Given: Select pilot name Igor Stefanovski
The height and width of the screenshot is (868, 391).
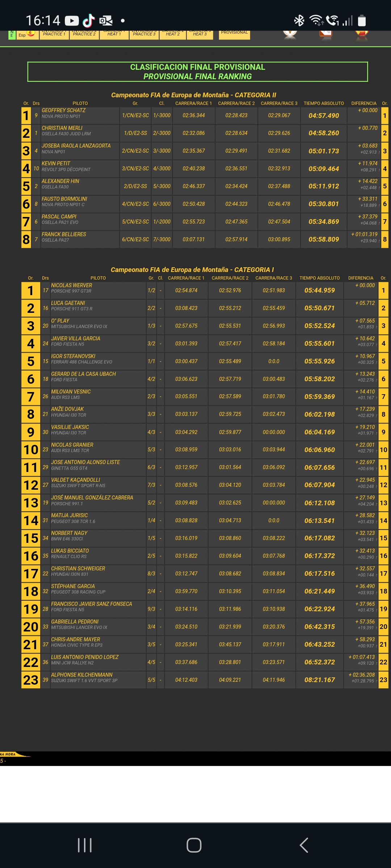Looking at the screenshot, I should [73, 356].
